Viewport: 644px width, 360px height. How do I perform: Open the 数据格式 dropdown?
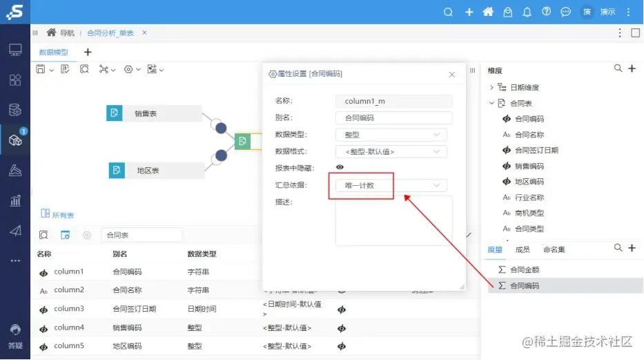(391, 151)
